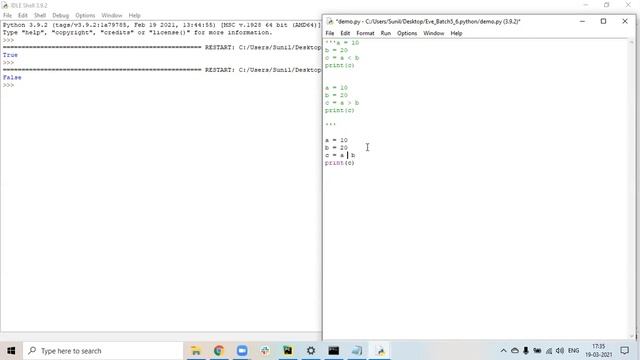Minimize the demo.py editor window
This screenshot has height=360, width=640.
point(582,21)
